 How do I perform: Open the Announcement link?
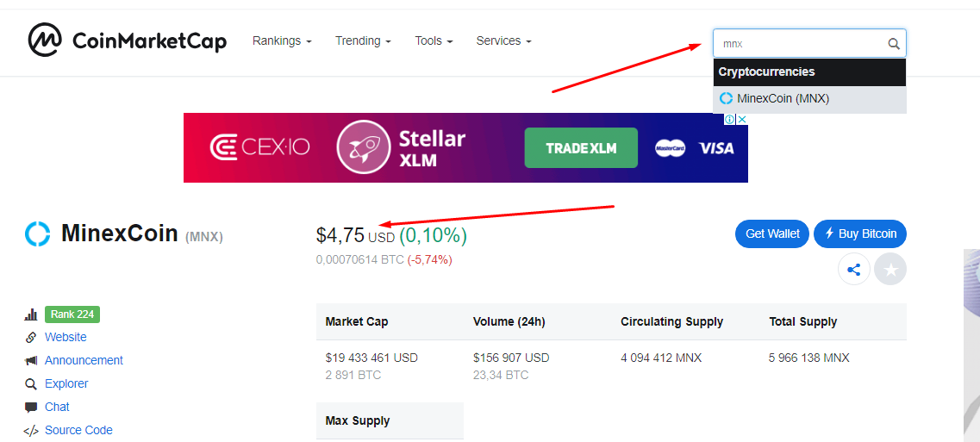[x=84, y=361]
